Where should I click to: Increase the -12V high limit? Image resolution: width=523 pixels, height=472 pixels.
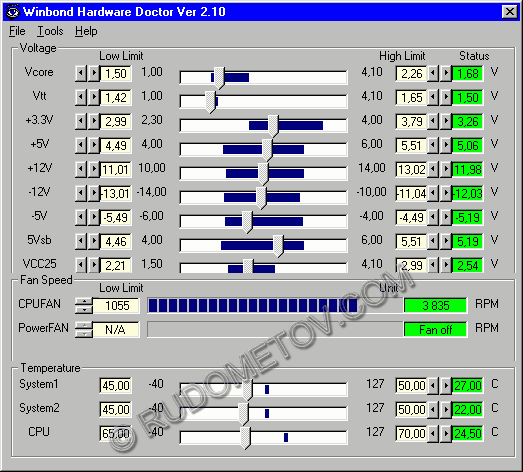[446, 193]
